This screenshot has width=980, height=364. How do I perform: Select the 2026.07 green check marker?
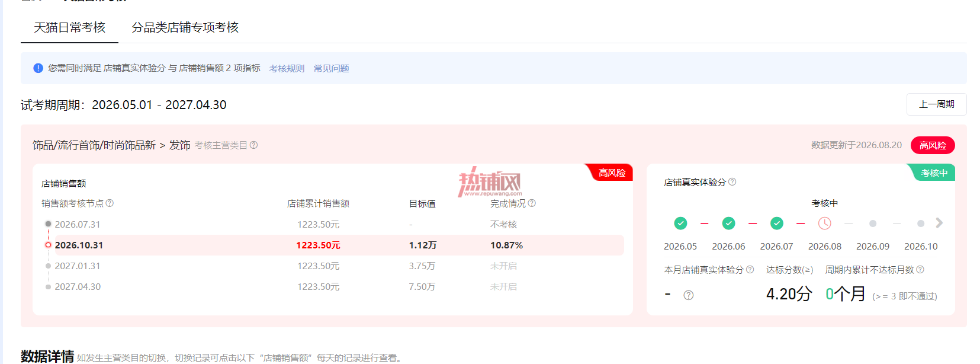(x=776, y=223)
